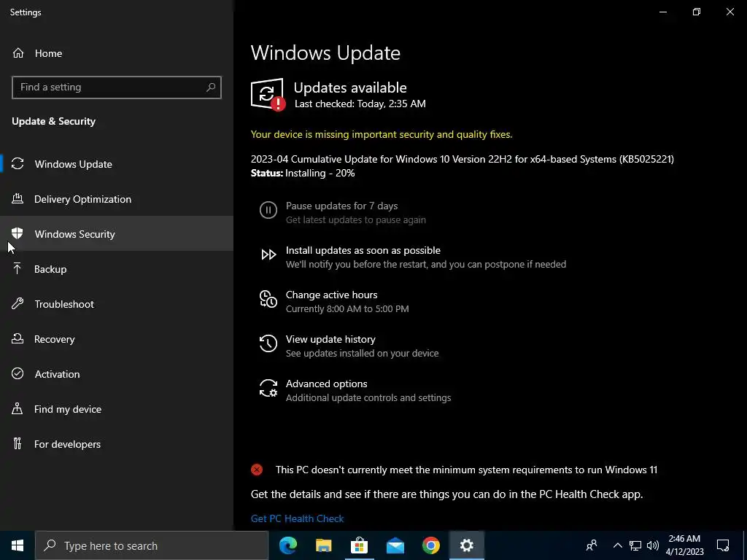Screen dimensions: 747x560
Task: Launch Google Chrome from the taskbar
Action: (430, 545)
